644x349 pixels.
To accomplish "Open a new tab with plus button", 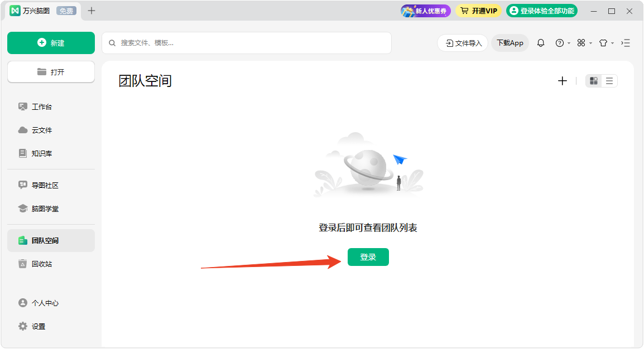I will pos(92,11).
